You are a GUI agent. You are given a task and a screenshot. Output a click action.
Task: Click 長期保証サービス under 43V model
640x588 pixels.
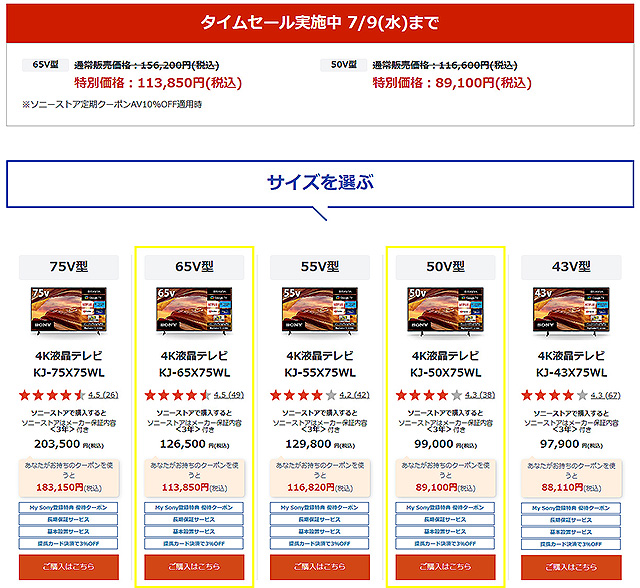tap(571, 520)
